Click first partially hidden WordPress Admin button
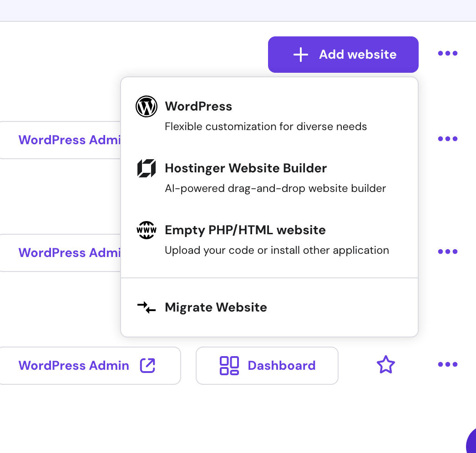Image resolution: width=476 pixels, height=453 pixels. click(x=61, y=140)
